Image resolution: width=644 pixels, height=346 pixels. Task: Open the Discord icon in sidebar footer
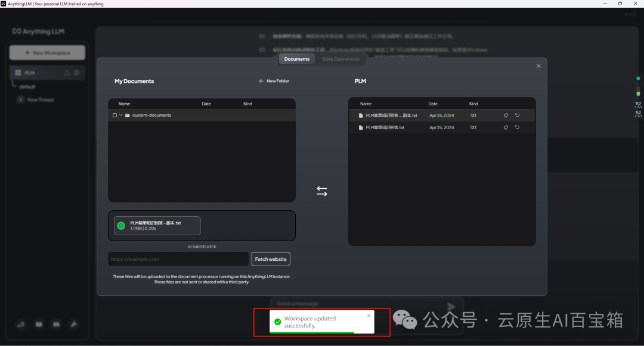coord(56,325)
